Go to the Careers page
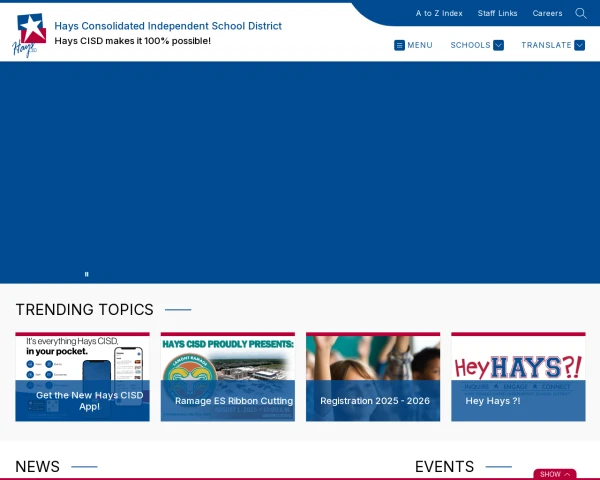 (547, 13)
